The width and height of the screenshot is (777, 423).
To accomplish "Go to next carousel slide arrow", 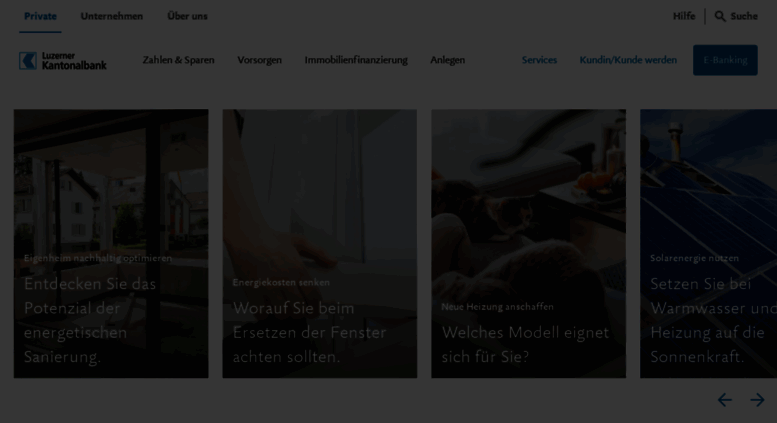I will tap(757, 400).
